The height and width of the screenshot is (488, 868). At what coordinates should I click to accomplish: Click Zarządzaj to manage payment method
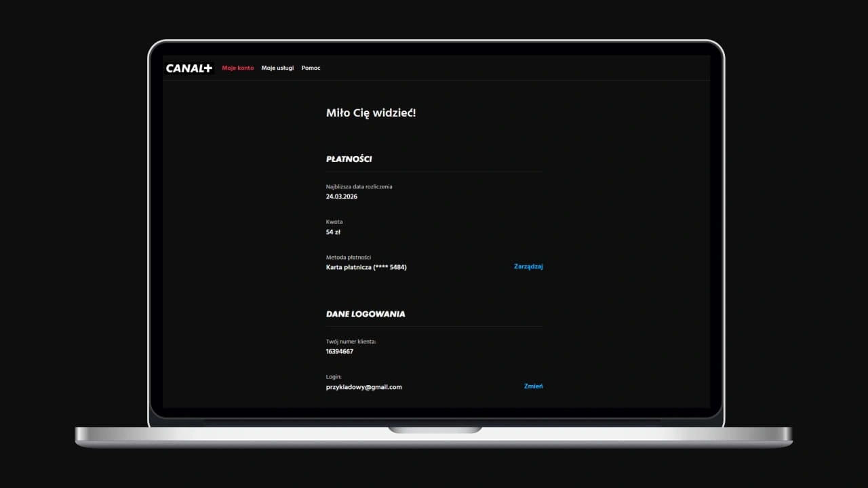(x=528, y=266)
